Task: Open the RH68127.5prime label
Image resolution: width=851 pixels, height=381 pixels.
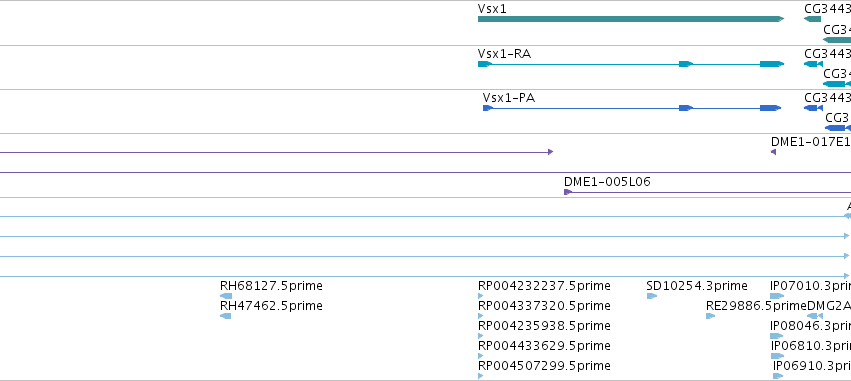Action: [271, 286]
